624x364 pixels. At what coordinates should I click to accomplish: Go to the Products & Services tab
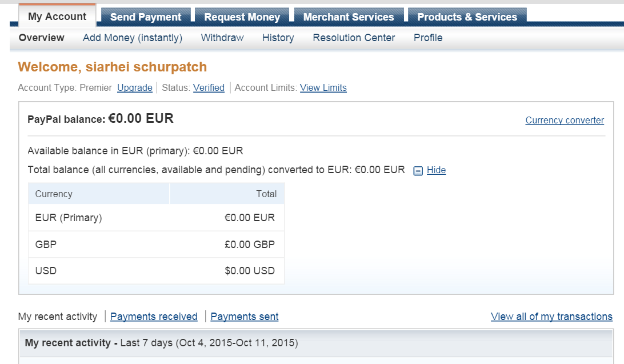tap(467, 17)
